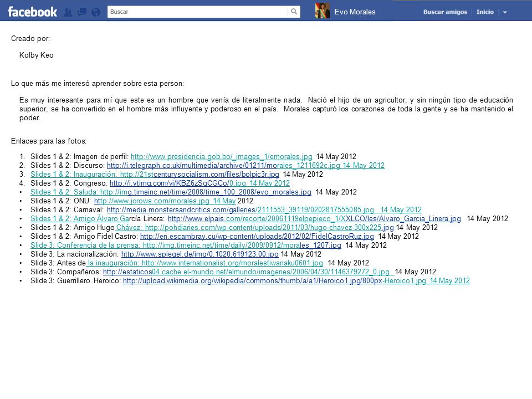Open pohdiaries hugo-chavez image link

point(269,227)
